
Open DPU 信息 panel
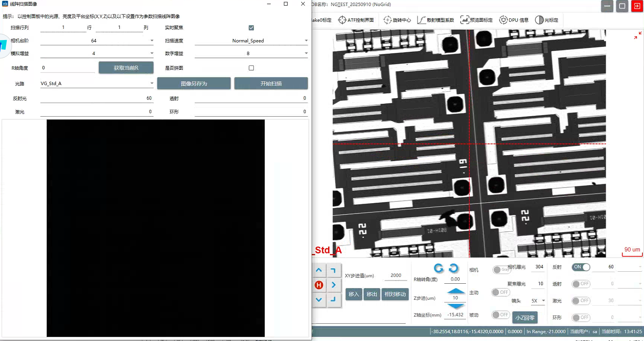coord(514,20)
